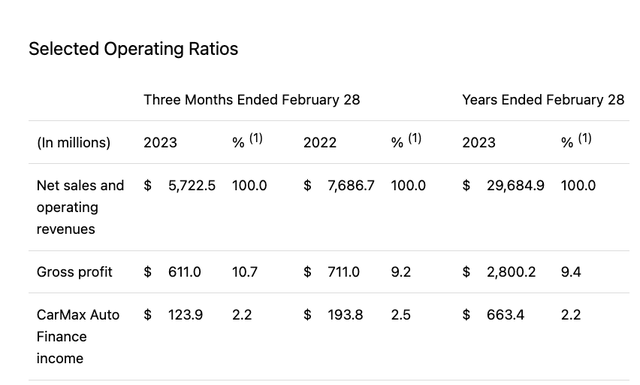Click the 611.0 gross profit value

184,272
